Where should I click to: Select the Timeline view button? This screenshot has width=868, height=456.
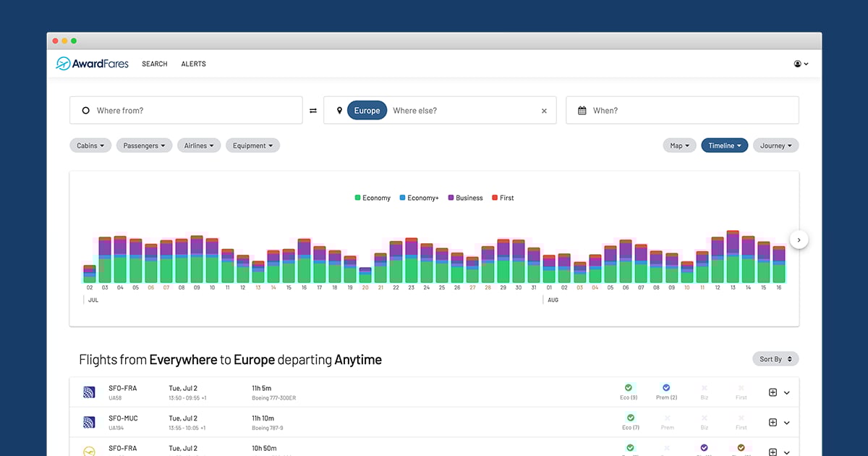coord(724,145)
